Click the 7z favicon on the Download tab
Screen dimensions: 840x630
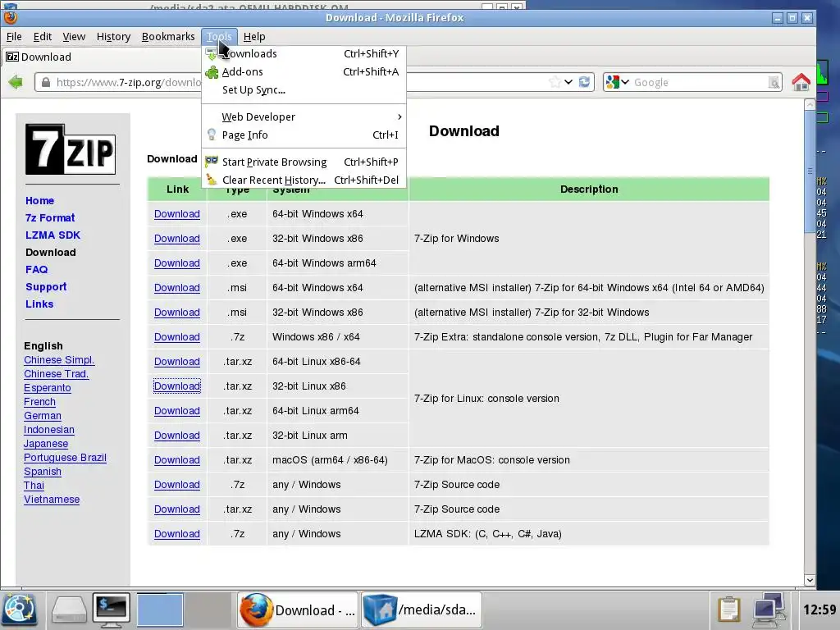[x=11, y=57]
